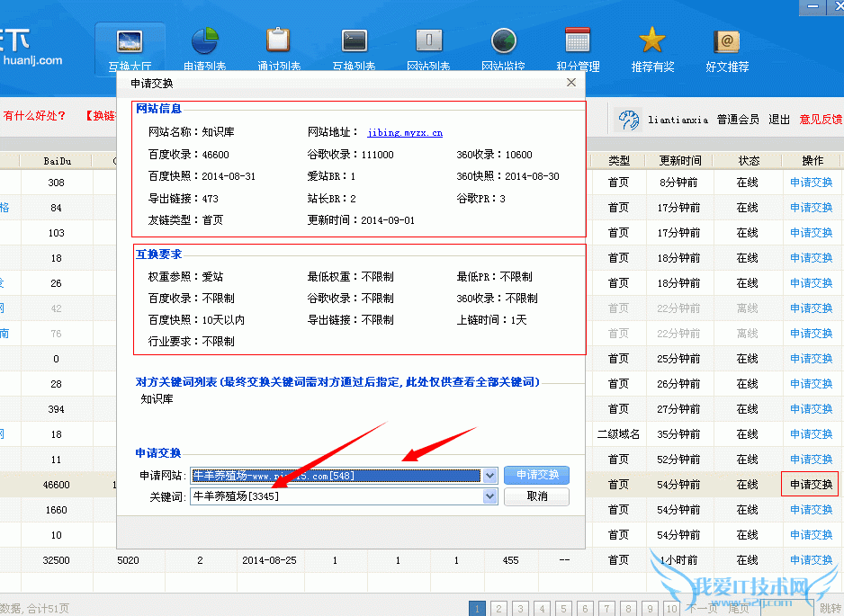Screen dimensions: 844x616
Task: Click the red-outlined 申请交换 in table row
Action: (811, 485)
